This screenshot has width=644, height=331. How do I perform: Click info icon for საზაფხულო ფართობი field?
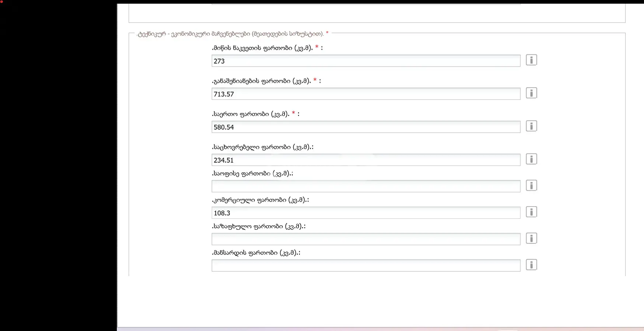click(531, 239)
